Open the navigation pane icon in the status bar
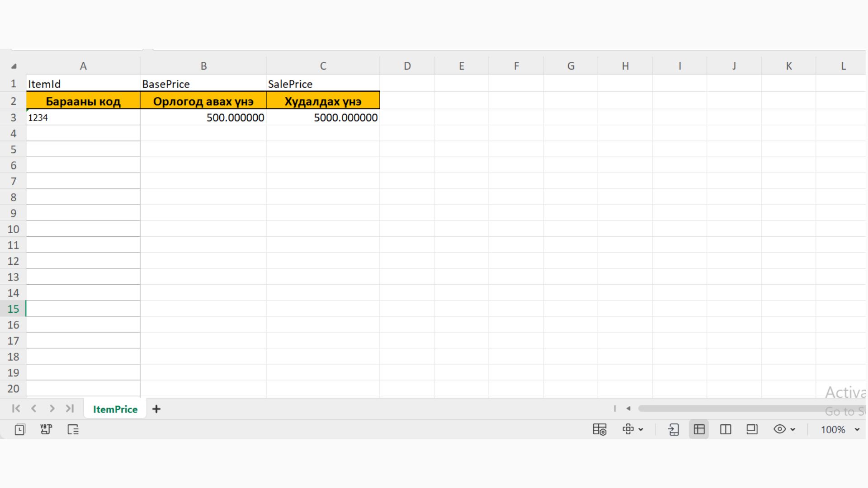This screenshot has width=868, height=488. point(73,430)
